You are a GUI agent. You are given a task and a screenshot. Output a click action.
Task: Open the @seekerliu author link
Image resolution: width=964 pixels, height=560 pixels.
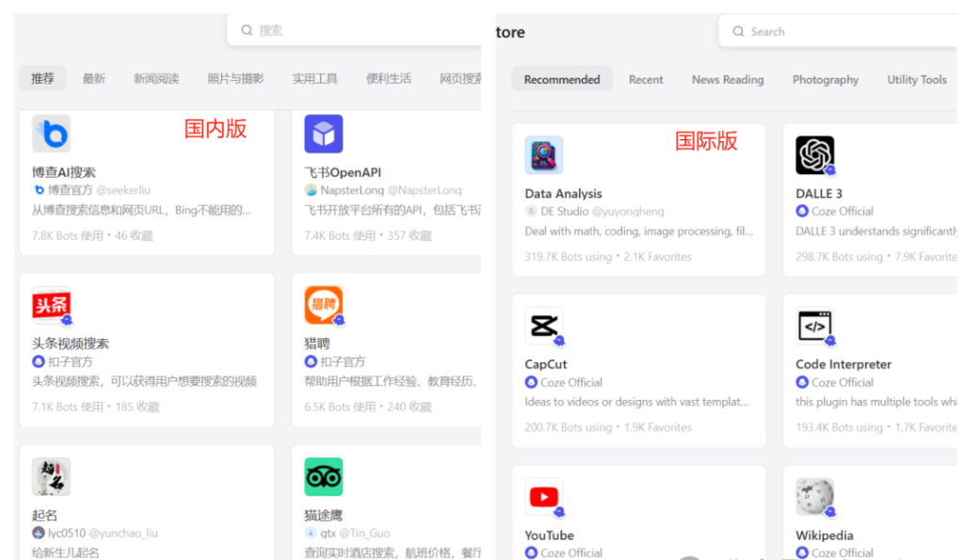click(x=123, y=190)
